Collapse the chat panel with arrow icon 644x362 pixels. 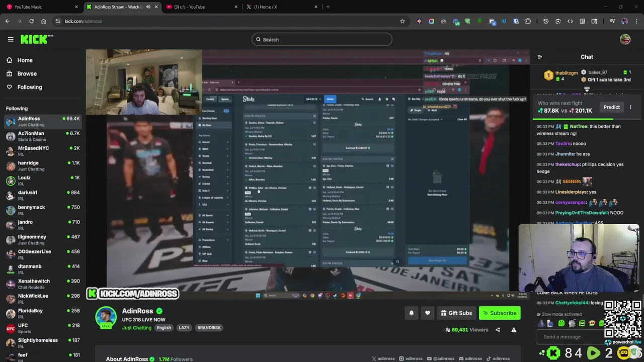(539, 57)
